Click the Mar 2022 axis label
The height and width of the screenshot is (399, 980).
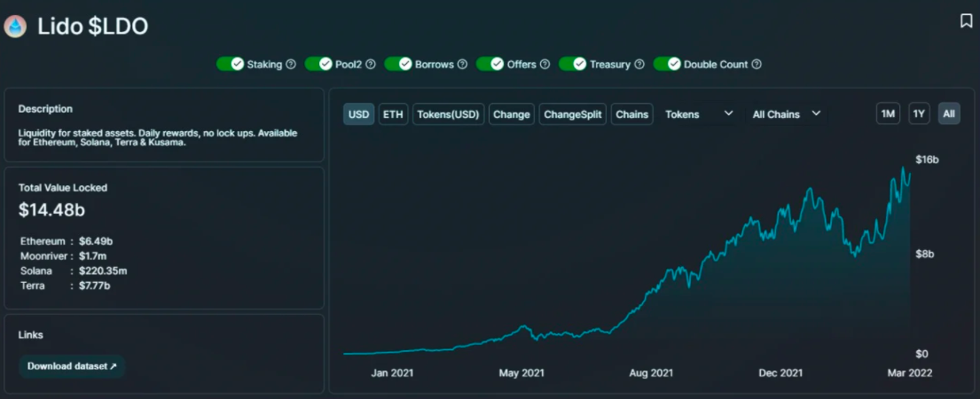909,373
